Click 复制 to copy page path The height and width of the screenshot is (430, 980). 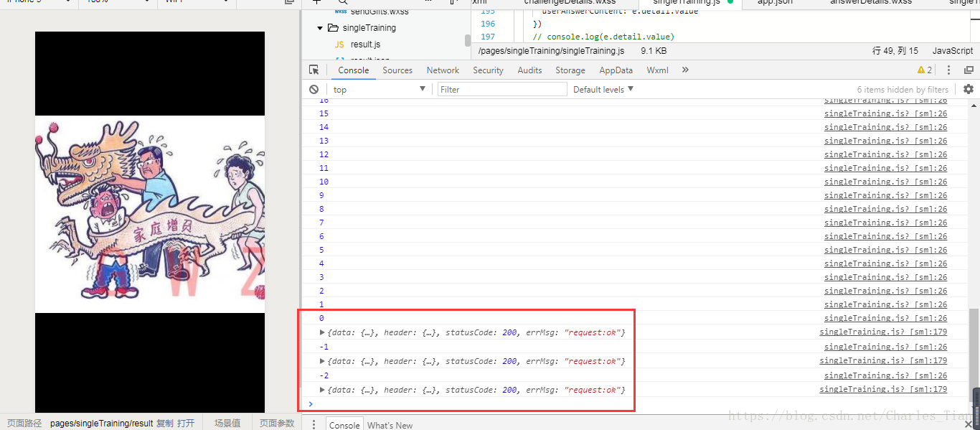point(165,424)
